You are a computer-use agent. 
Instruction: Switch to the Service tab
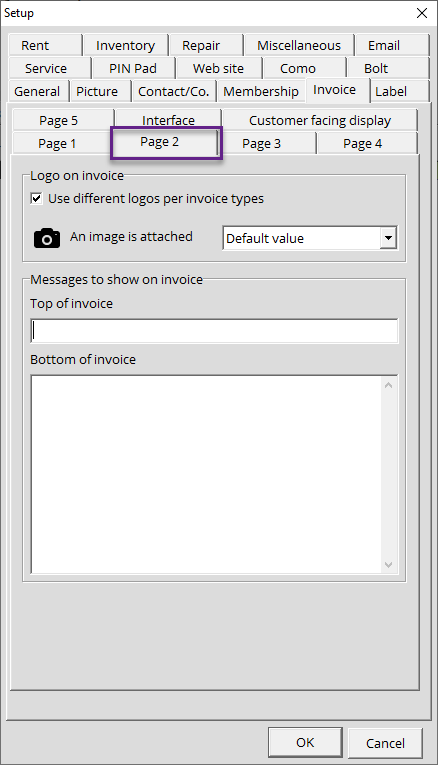(49, 68)
